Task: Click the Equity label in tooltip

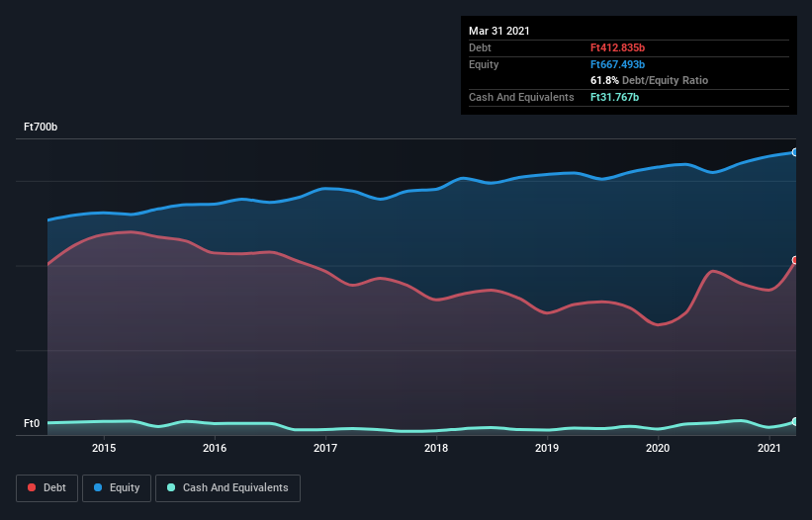Action: [484, 64]
